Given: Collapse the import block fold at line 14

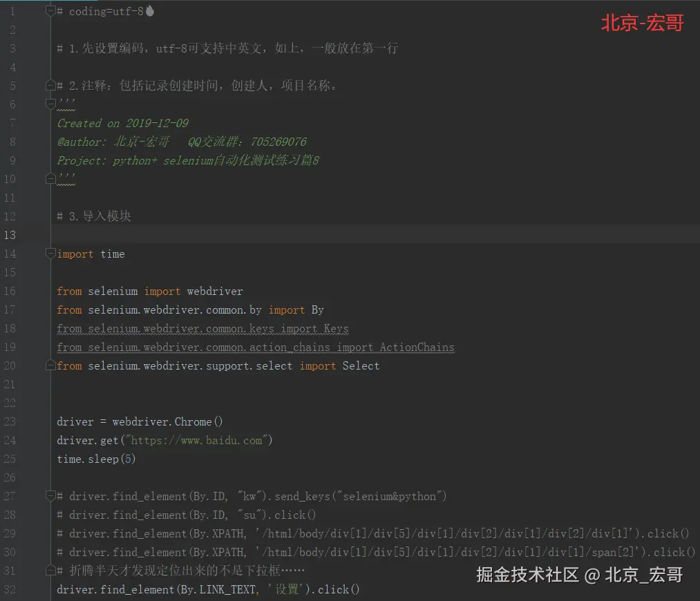Looking at the screenshot, I should click(x=50, y=254).
